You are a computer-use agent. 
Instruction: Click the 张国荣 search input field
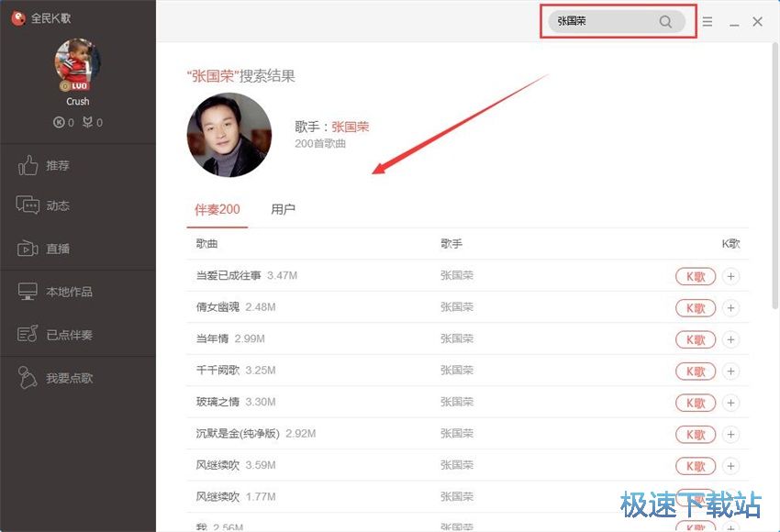pyautogui.click(x=617, y=21)
